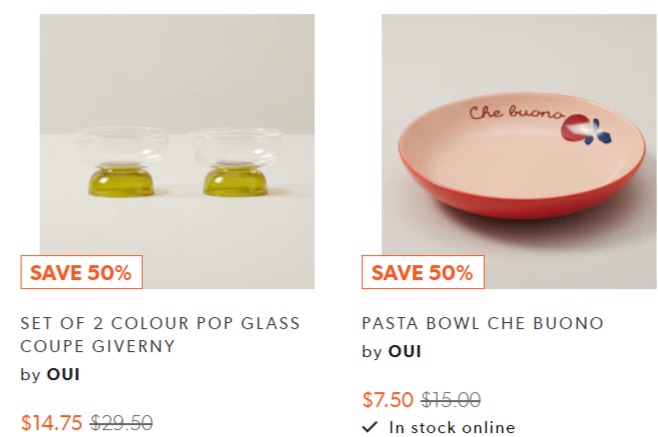
Task: Click the olive green base of left coupe
Action: coord(121,181)
